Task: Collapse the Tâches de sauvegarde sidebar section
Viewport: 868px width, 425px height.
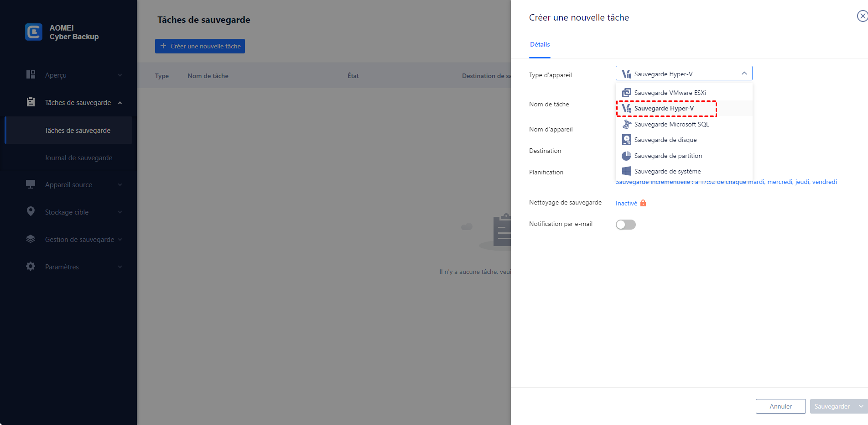Action: [120, 103]
